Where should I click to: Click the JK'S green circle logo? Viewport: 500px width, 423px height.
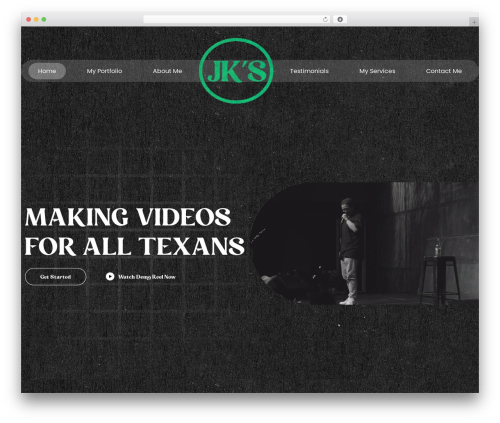click(236, 71)
